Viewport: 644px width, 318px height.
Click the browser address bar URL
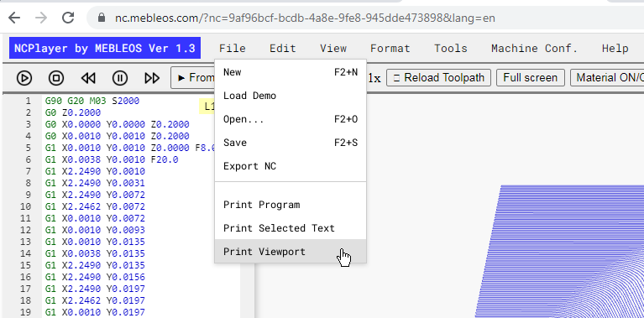coord(305,18)
